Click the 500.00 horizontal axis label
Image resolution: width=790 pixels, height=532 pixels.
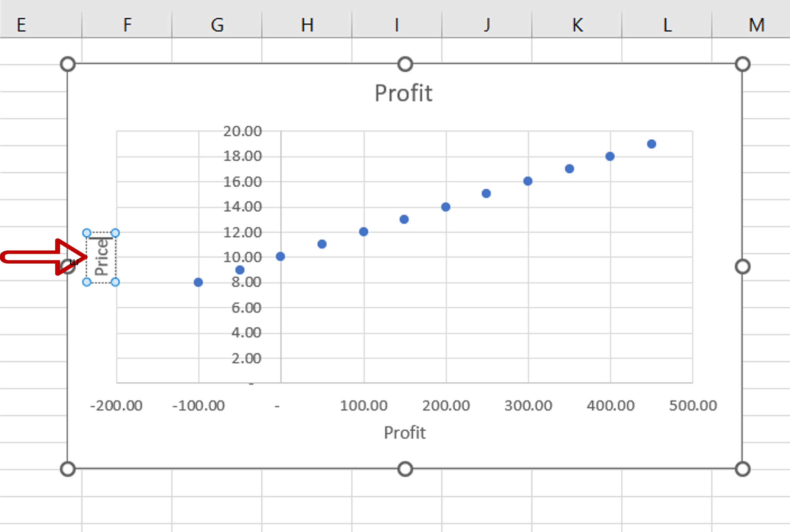pos(693,405)
